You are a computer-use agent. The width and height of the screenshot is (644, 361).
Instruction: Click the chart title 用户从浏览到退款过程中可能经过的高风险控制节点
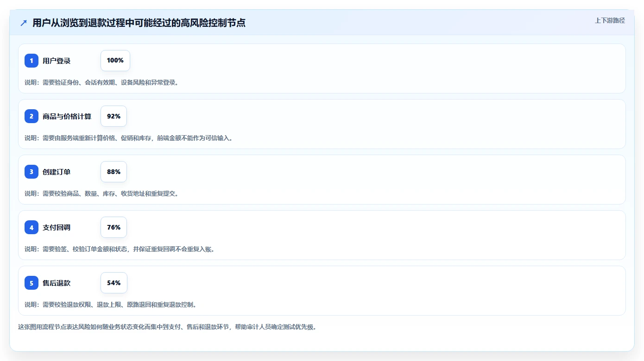[139, 23]
